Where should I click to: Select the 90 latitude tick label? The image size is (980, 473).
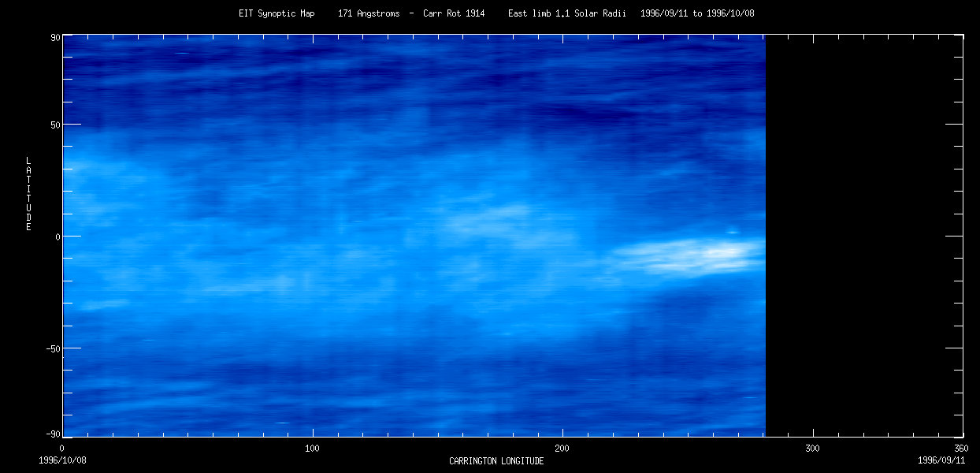[56, 36]
